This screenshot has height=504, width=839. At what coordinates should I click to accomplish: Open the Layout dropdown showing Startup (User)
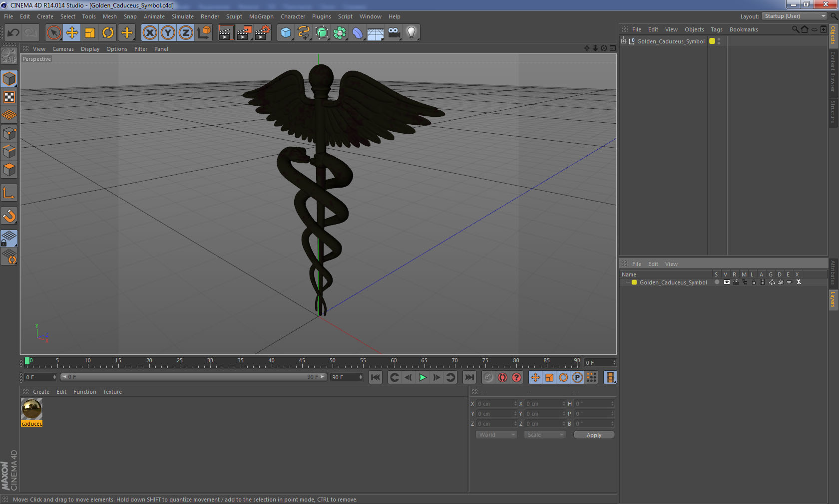[x=795, y=16]
